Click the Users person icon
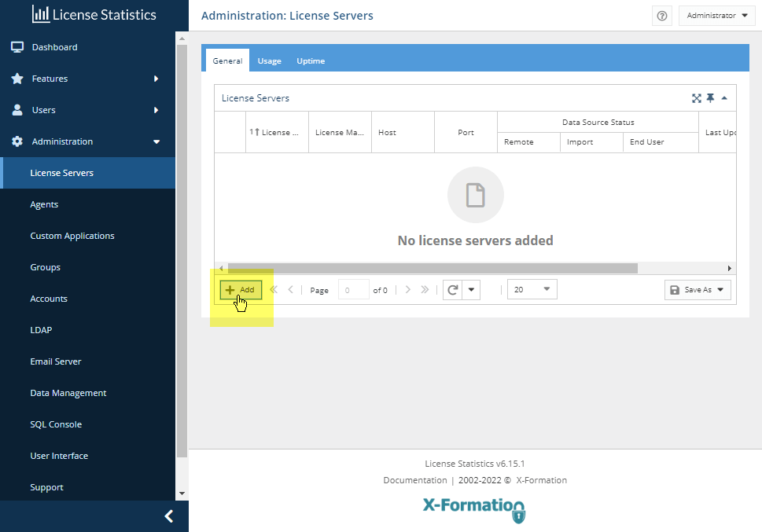The width and height of the screenshot is (762, 532). tap(17, 110)
